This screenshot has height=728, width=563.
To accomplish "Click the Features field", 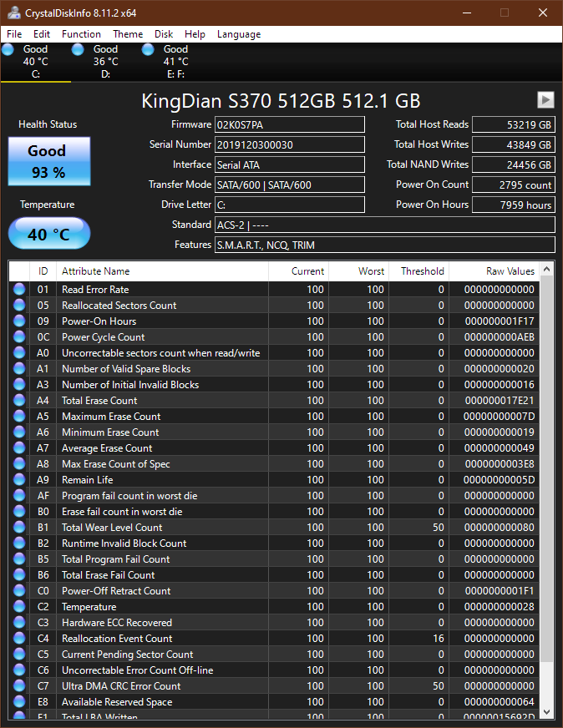I will (x=385, y=245).
